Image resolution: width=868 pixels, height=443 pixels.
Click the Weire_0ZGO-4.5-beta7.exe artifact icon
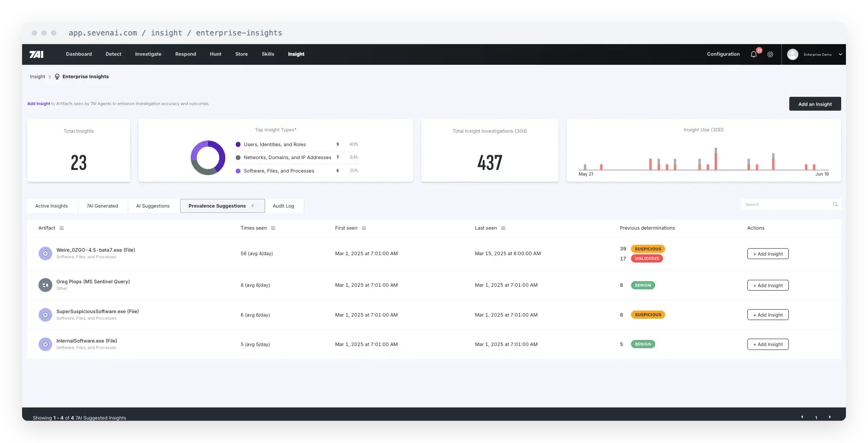click(x=45, y=254)
